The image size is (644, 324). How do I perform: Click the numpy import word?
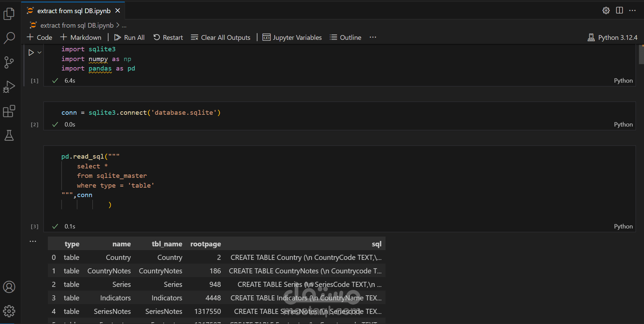tap(98, 59)
